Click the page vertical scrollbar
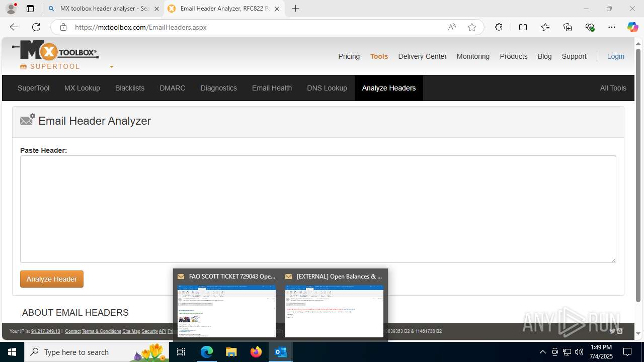 pos(638,176)
